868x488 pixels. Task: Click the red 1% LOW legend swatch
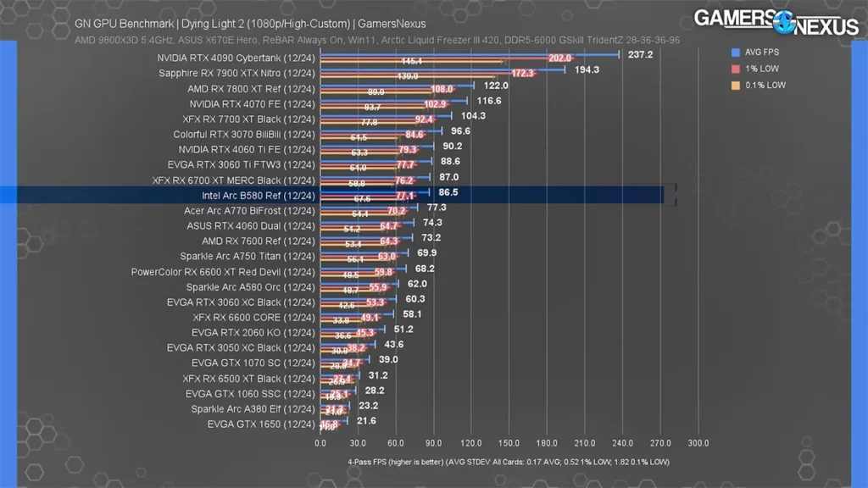coord(735,69)
